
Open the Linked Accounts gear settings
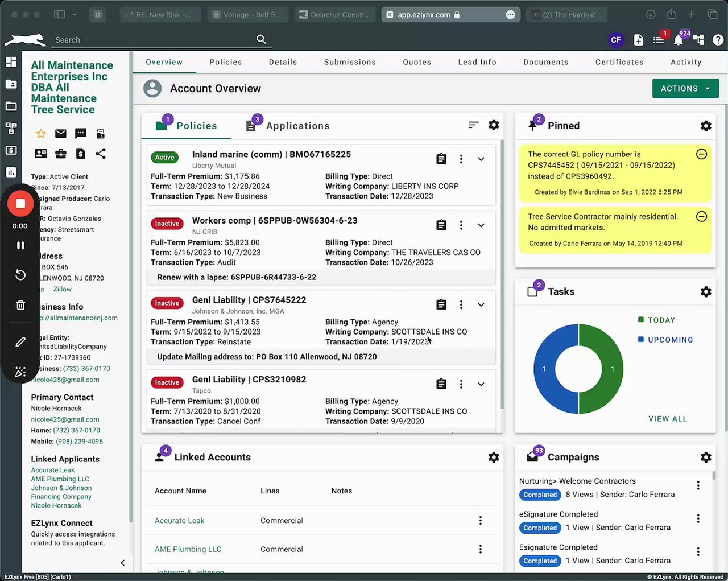coord(494,458)
